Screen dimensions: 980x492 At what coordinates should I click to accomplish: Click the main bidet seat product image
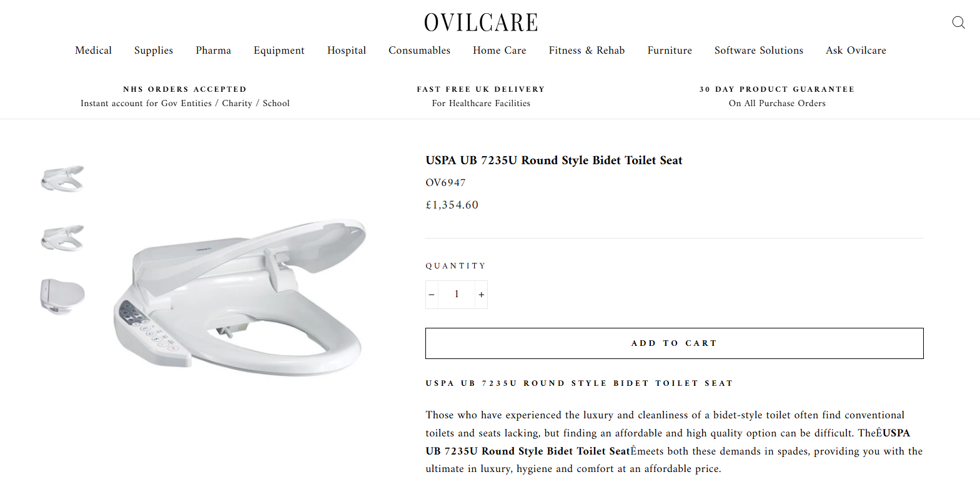coord(240,298)
